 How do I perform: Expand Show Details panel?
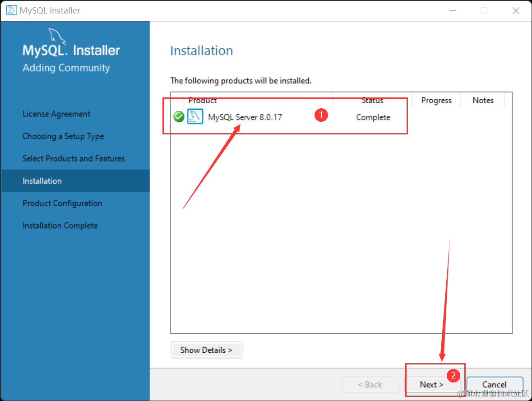point(207,350)
